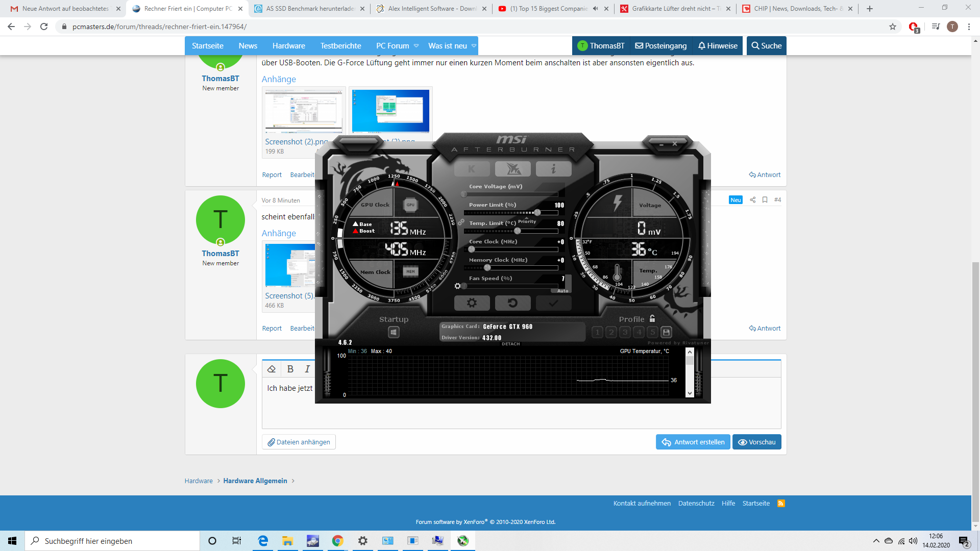Click the Antwort erstellen button
Image resolution: width=980 pixels, height=551 pixels.
693,442
